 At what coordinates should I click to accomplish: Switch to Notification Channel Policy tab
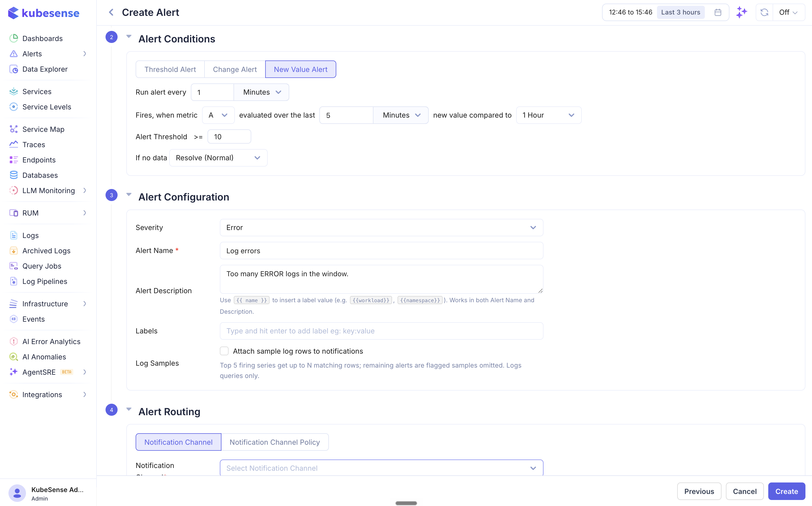(x=274, y=442)
